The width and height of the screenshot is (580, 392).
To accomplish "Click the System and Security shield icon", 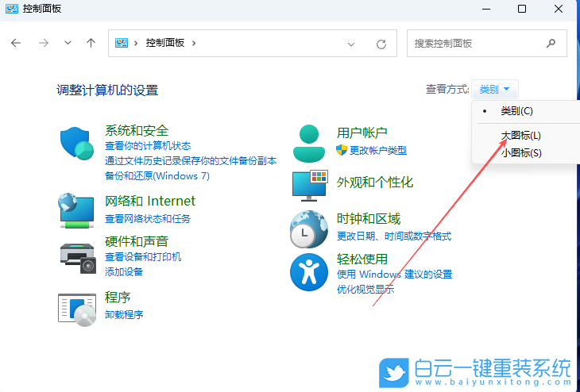I will 77,144.
